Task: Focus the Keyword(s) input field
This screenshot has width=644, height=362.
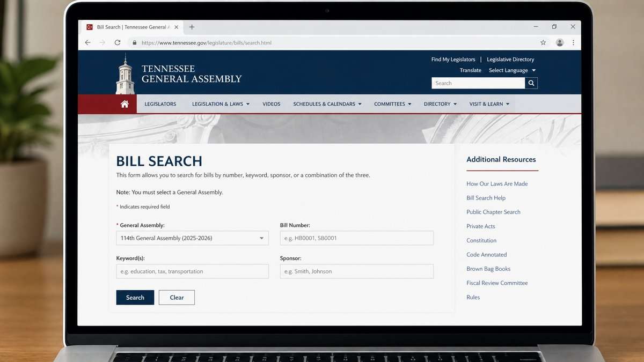Action: [192, 271]
